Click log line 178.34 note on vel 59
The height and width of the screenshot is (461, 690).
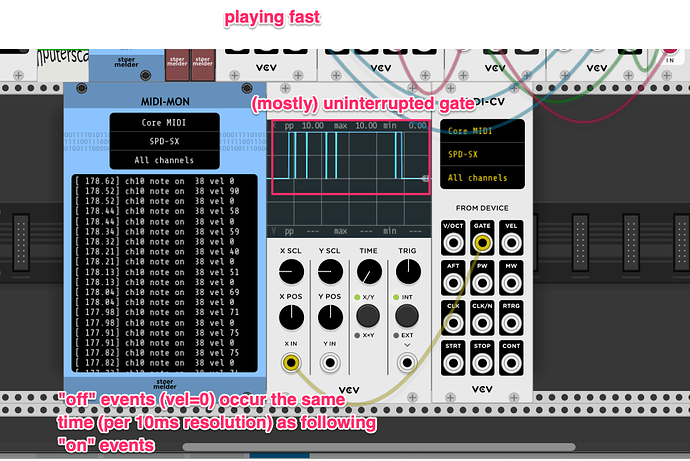pos(157,231)
